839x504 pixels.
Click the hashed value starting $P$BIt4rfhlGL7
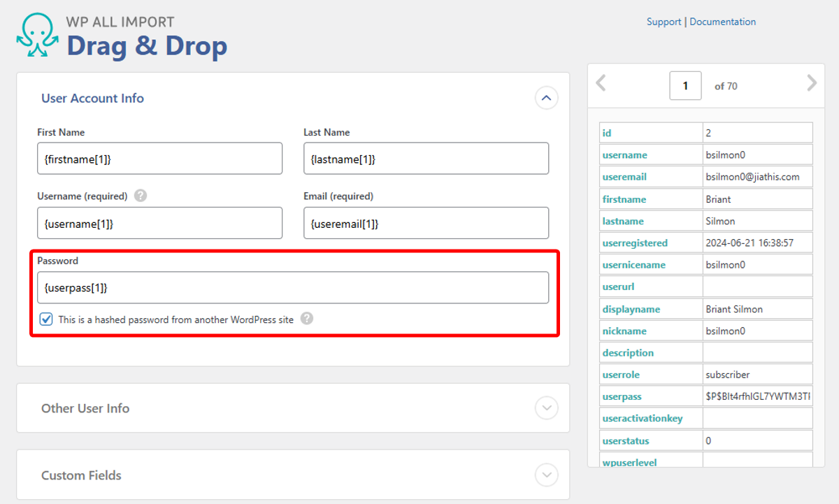[x=758, y=396]
